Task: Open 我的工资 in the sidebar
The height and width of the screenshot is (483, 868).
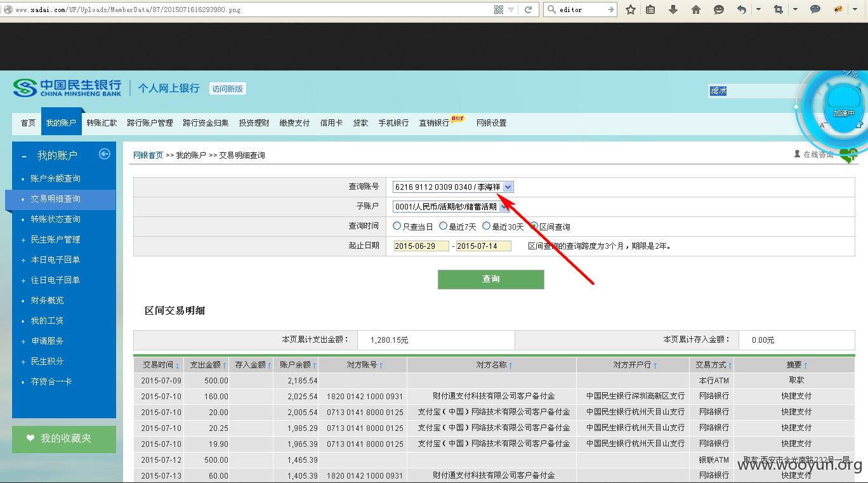Action: pyautogui.click(x=47, y=321)
